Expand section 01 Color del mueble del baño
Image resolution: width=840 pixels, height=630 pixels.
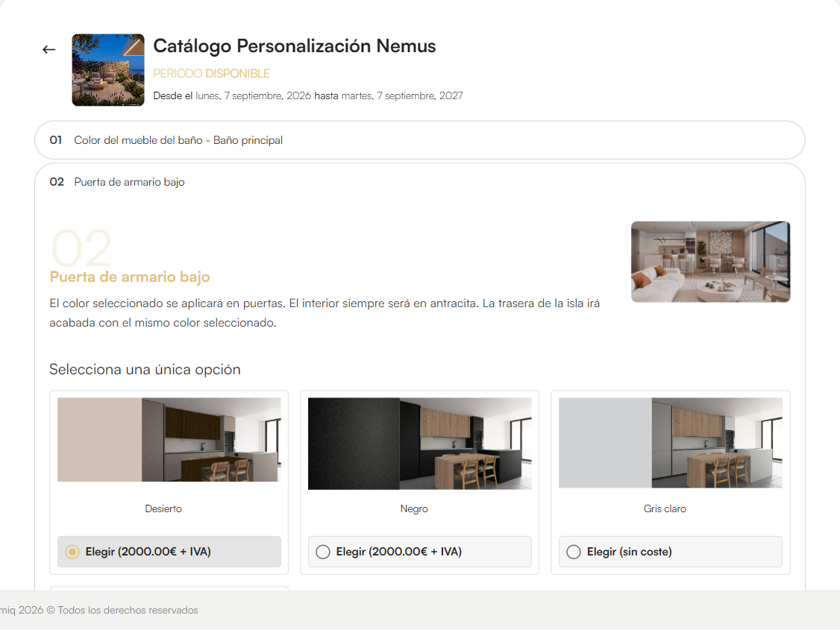tap(419, 140)
